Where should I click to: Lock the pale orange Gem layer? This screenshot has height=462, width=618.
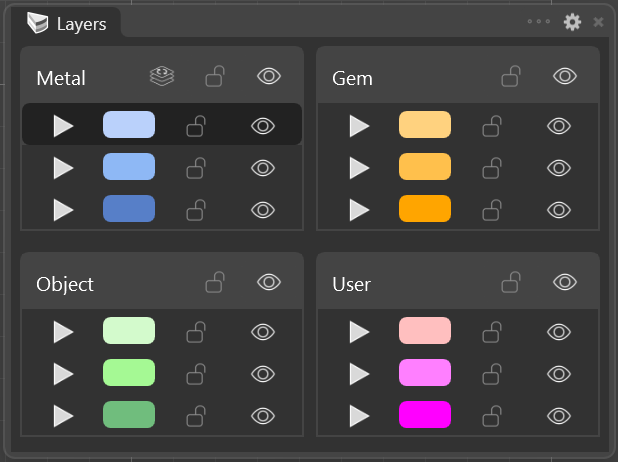tap(492, 126)
